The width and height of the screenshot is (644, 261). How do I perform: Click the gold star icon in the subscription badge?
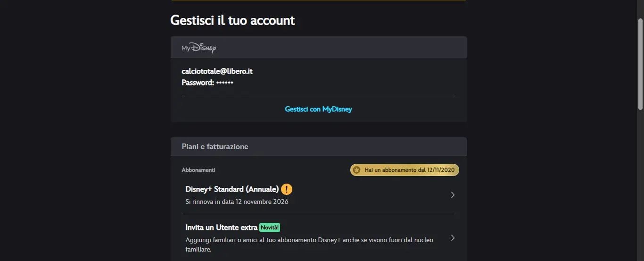[x=357, y=170]
